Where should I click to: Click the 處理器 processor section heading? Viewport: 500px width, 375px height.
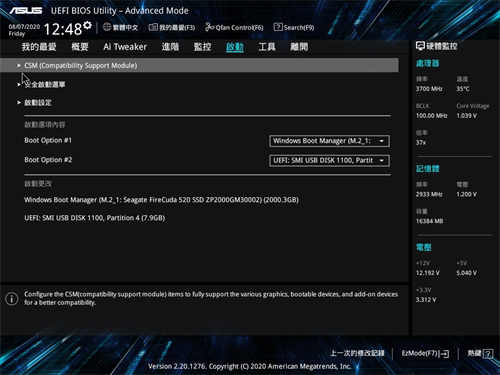428,63
